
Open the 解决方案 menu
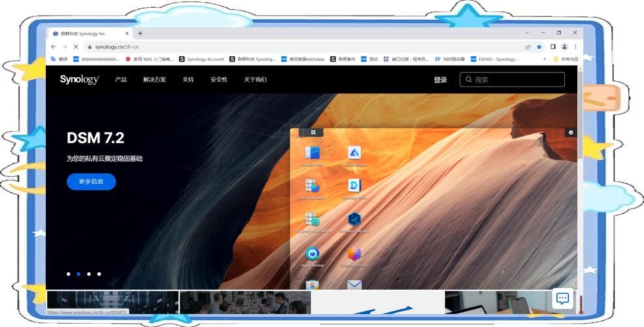tap(154, 80)
